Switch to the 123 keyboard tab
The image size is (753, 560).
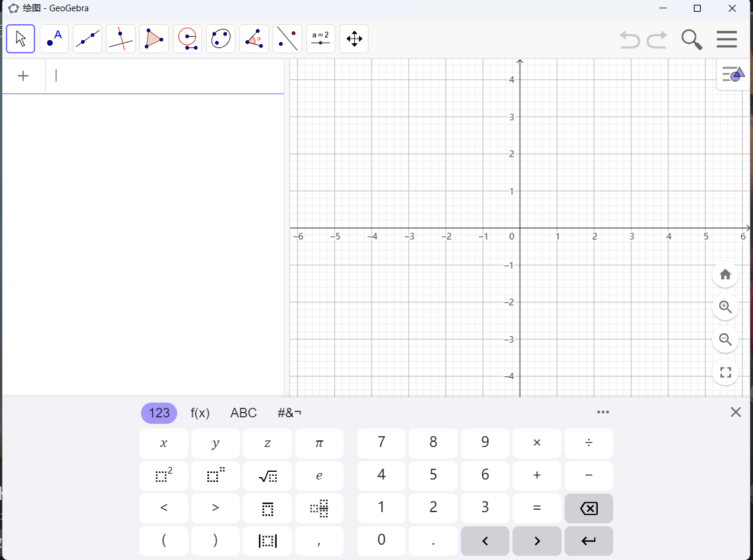pyautogui.click(x=159, y=413)
